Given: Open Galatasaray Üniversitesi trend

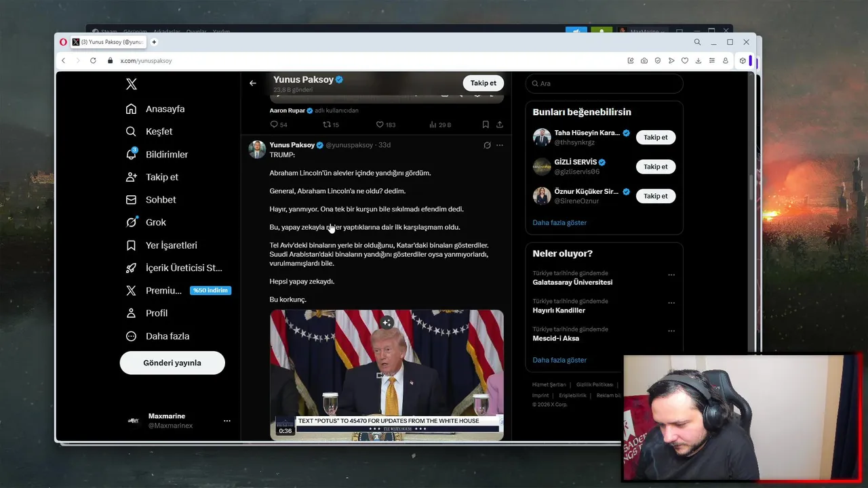Looking at the screenshot, I should 572,282.
